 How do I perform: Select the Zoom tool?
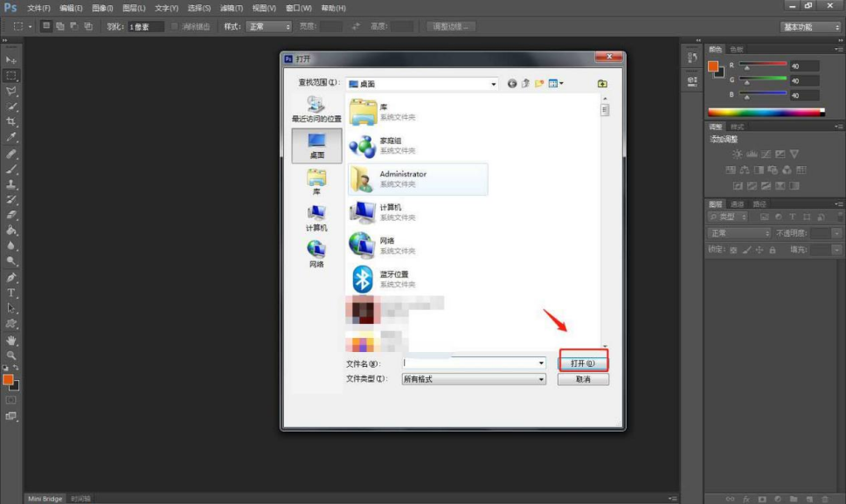click(x=11, y=356)
